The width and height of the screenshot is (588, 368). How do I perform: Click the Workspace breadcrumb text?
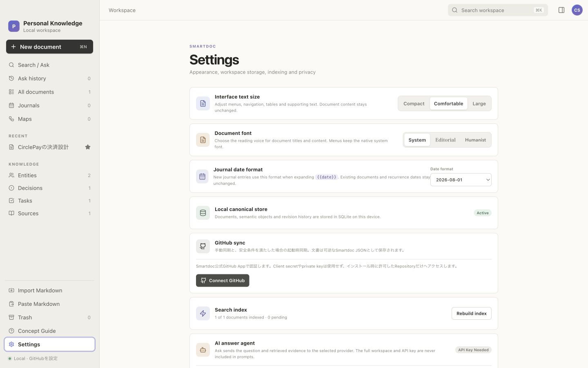(122, 10)
